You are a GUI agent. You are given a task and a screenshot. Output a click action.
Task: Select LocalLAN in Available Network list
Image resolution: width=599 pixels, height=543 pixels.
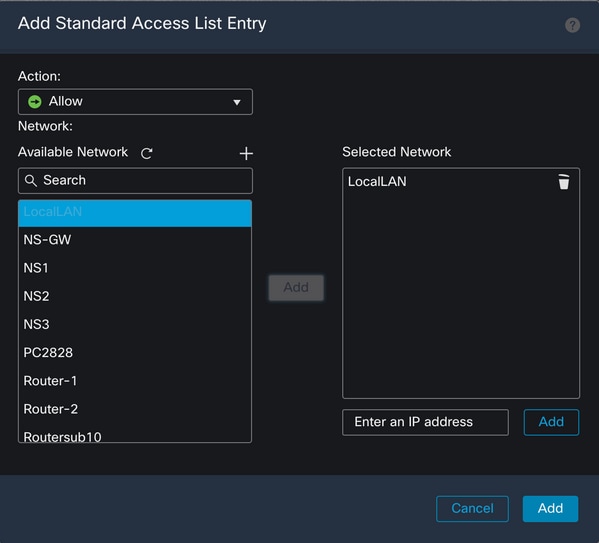(x=135, y=212)
